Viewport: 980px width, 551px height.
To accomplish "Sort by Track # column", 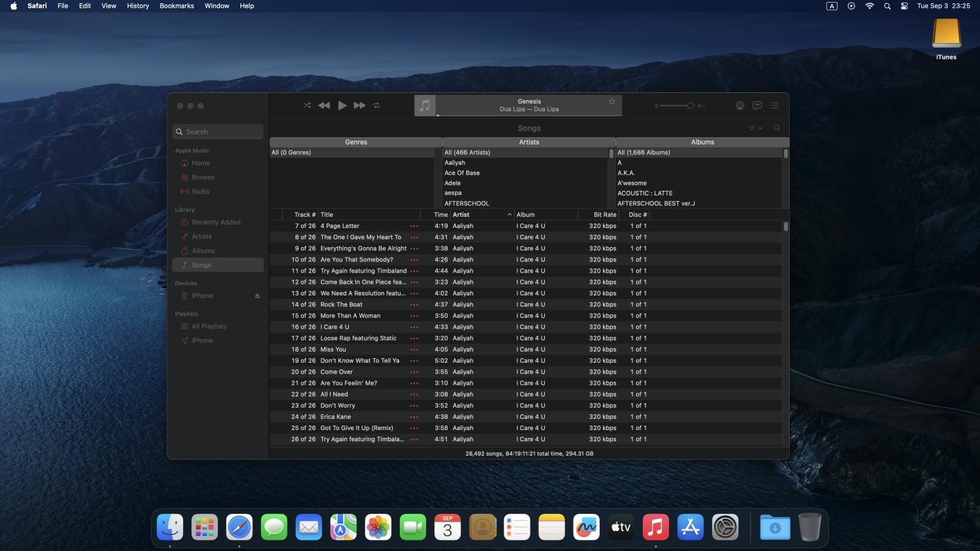I will pyautogui.click(x=301, y=214).
